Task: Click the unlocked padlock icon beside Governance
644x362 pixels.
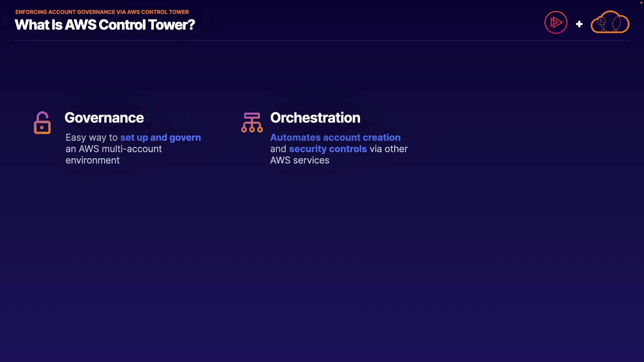Action: 42,123
